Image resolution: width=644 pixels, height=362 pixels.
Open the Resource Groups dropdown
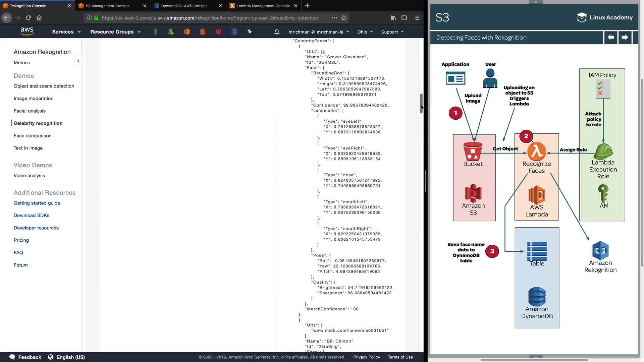tap(115, 32)
